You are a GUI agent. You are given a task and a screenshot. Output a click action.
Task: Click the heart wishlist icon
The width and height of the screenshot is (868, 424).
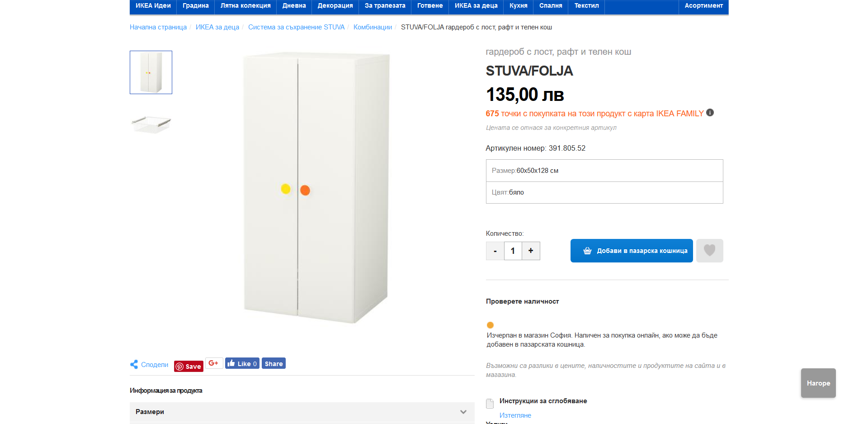coord(709,251)
